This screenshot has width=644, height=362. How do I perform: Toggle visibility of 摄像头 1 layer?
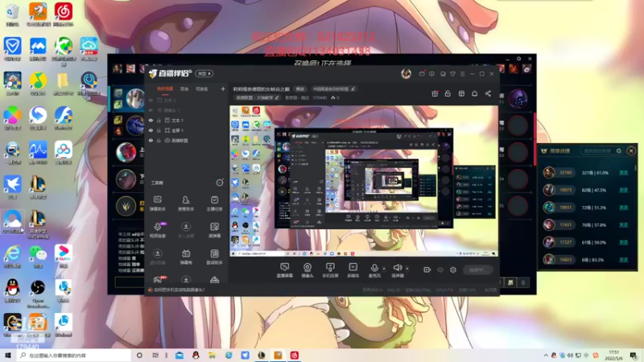coord(151,110)
